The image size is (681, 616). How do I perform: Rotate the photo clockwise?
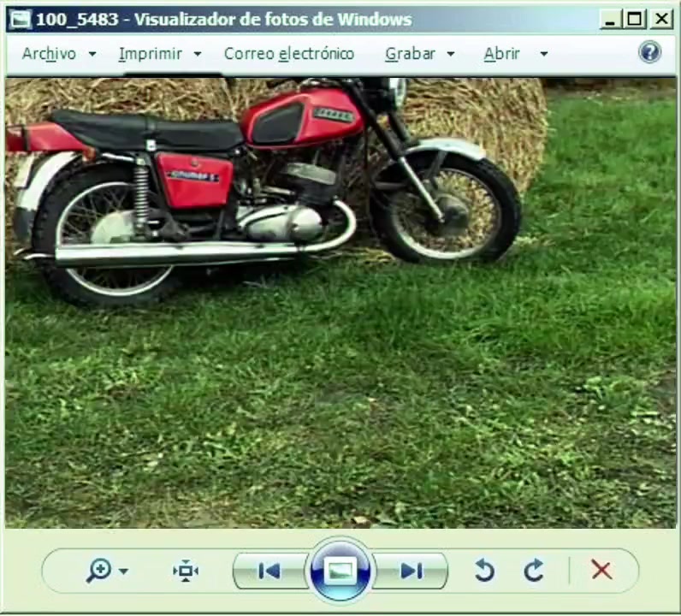click(534, 570)
